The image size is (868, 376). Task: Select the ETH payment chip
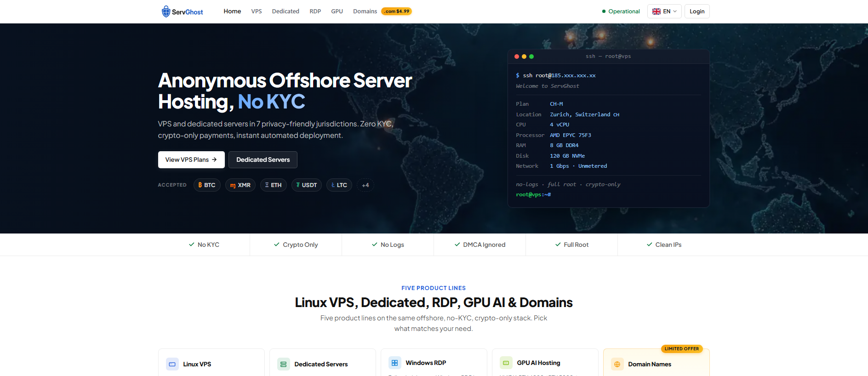(x=274, y=185)
